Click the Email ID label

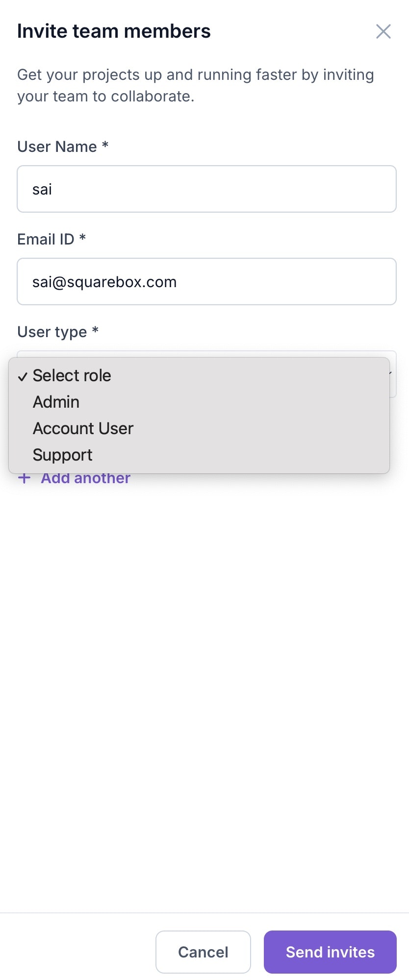coord(51,239)
